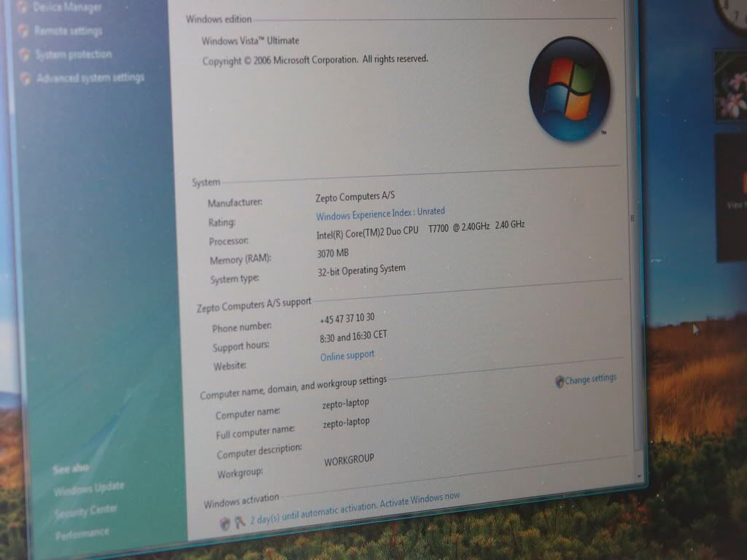Open the Online support website link
Screen dimensions: 747x560
click(x=347, y=356)
